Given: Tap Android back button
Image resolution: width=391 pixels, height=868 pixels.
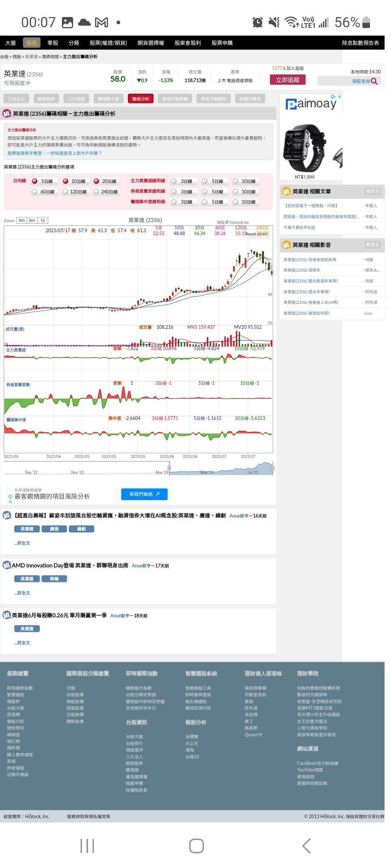Looking at the screenshot, I should (x=306, y=846).
